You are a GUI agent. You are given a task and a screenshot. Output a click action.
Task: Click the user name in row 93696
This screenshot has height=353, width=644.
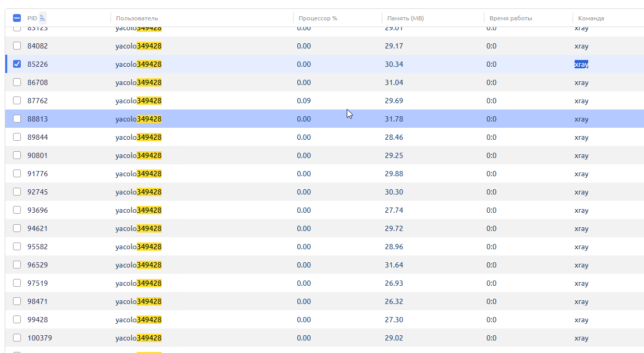[139, 210]
